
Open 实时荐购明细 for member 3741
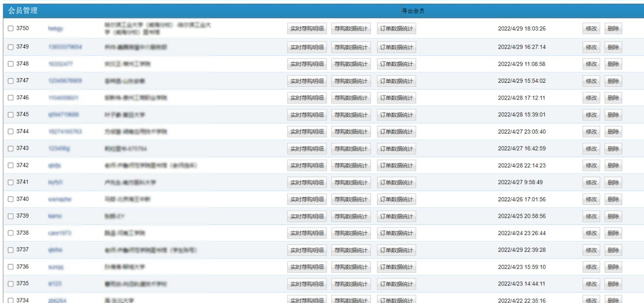[307, 183]
